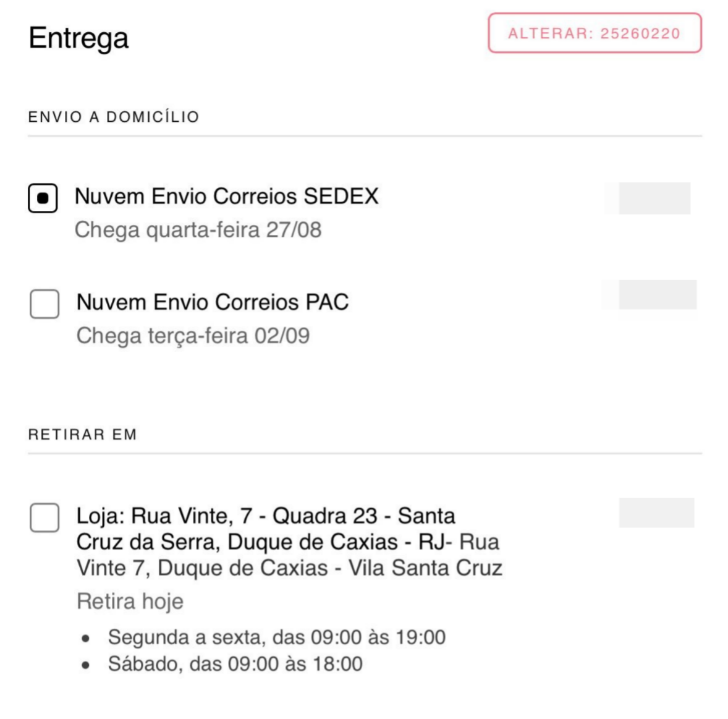Click the SEDEX price placeholder box
Screen dimensions: 728x719
654,198
